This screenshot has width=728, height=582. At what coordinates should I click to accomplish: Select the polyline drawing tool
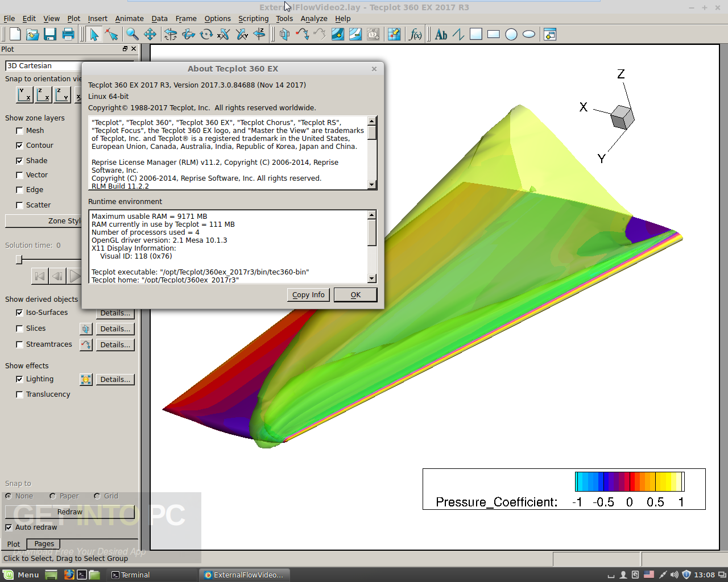click(x=458, y=34)
